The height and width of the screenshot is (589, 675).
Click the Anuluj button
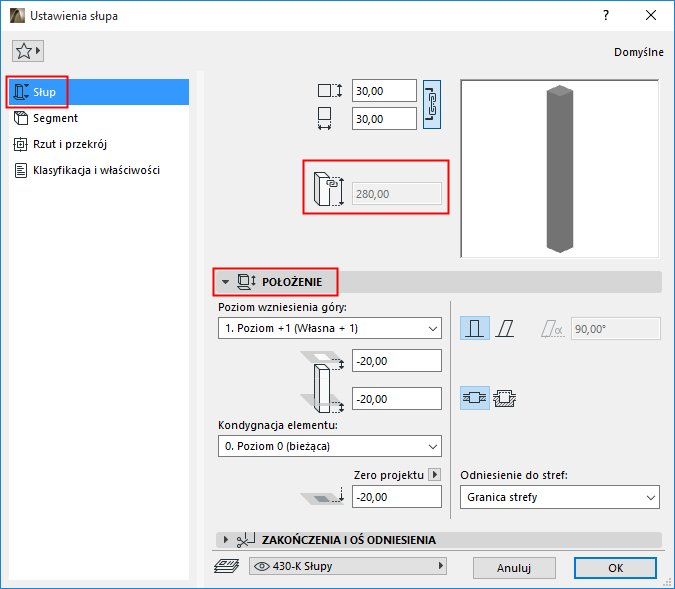pos(514,568)
